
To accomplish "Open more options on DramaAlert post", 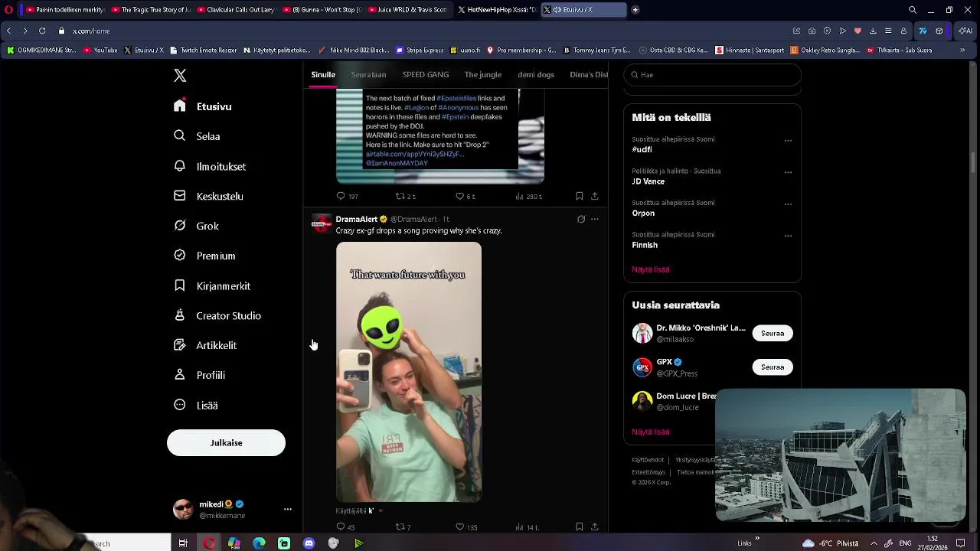I will tap(595, 219).
